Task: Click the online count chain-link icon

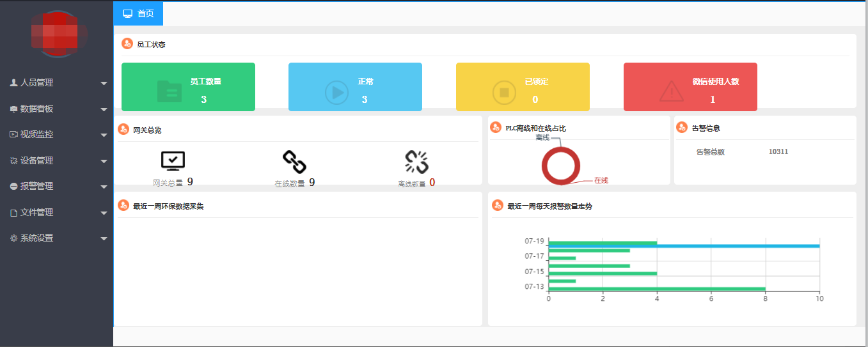Action: (x=294, y=162)
